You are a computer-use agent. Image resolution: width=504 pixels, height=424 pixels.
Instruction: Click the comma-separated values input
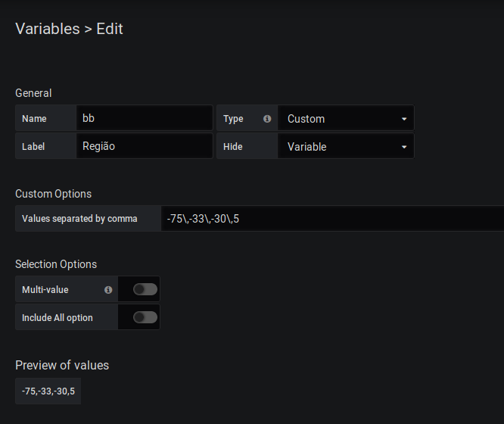331,219
